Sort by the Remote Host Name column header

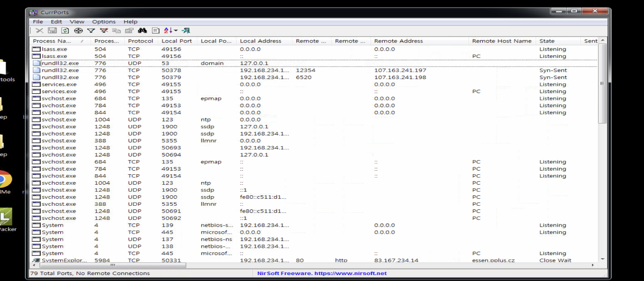pos(503,41)
